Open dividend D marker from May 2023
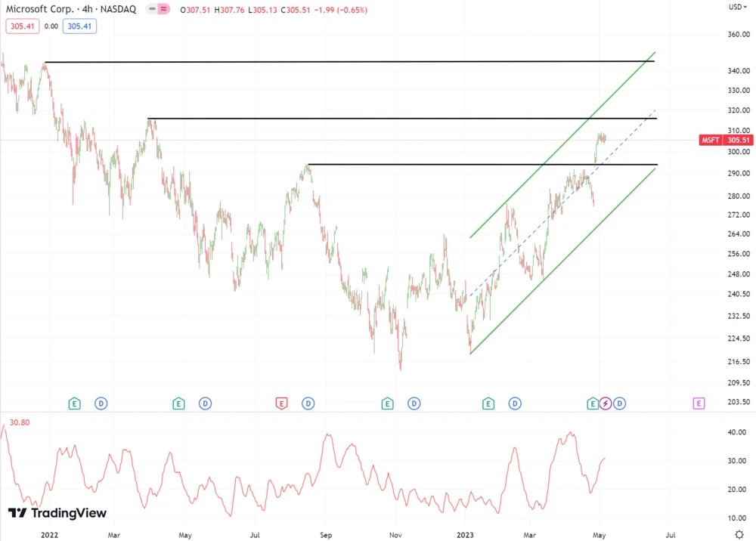Screen dimensions: 756x541 620,403
